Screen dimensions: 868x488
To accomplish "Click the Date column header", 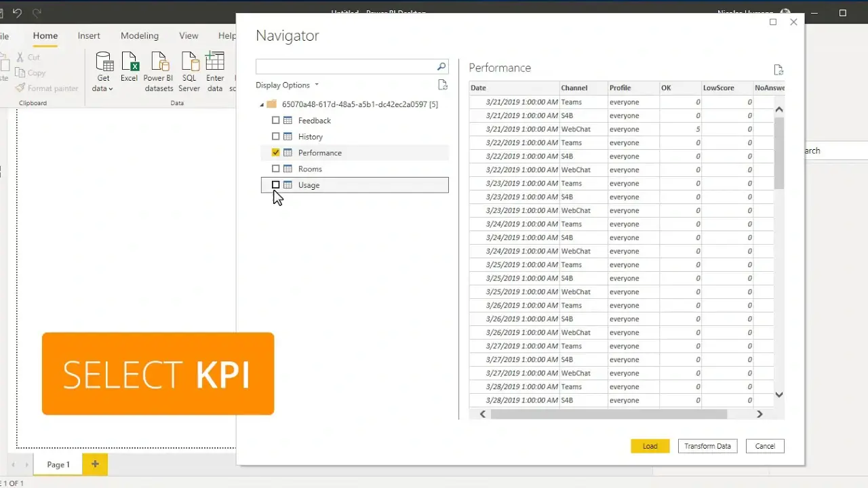I will [514, 87].
